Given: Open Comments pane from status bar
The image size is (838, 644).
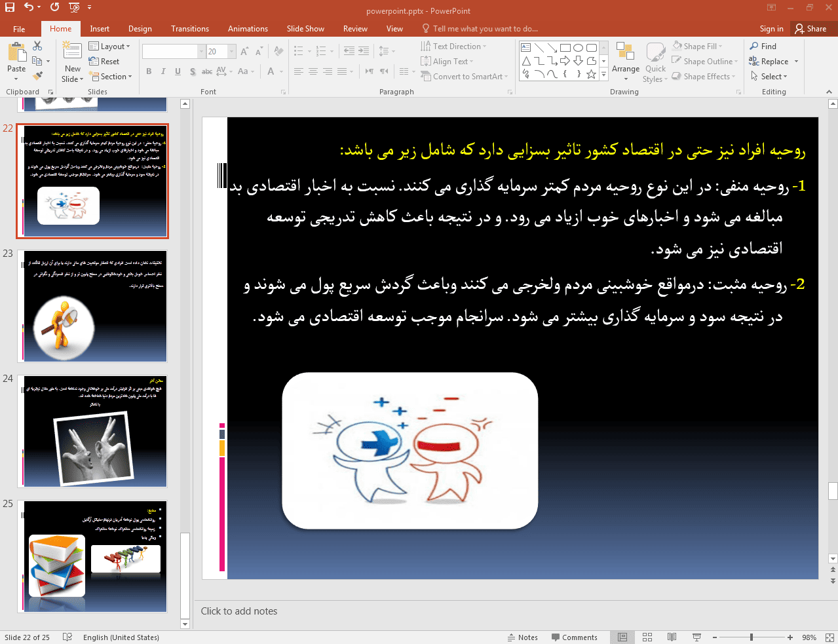Looking at the screenshot, I should (575, 637).
